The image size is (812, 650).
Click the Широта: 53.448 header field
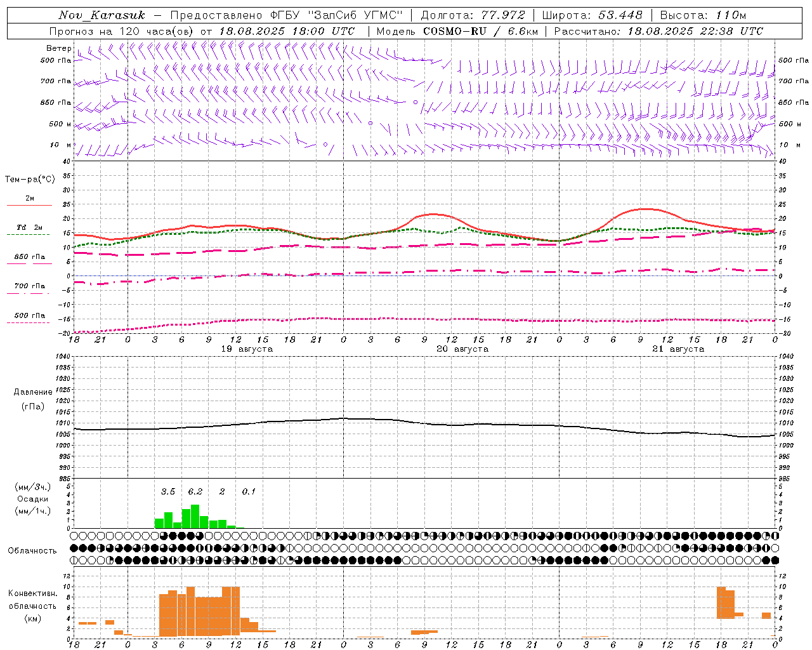[x=592, y=15]
